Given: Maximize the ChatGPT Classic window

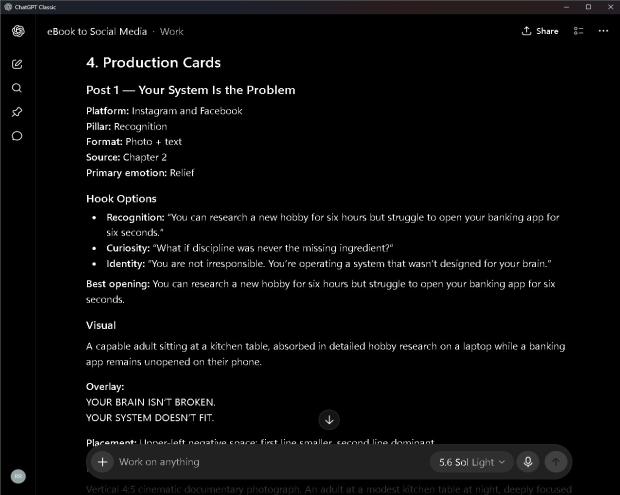Looking at the screenshot, I should click(588, 7).
